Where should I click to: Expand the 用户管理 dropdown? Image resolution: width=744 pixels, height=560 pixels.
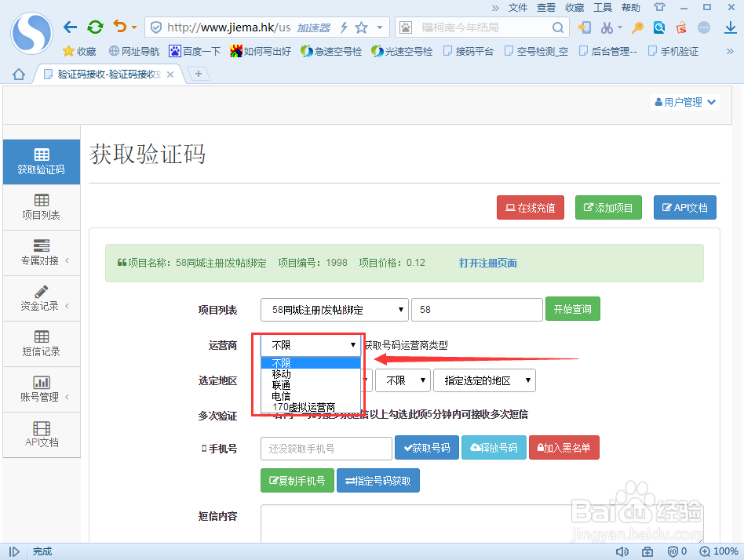click(x=684, y=101)
